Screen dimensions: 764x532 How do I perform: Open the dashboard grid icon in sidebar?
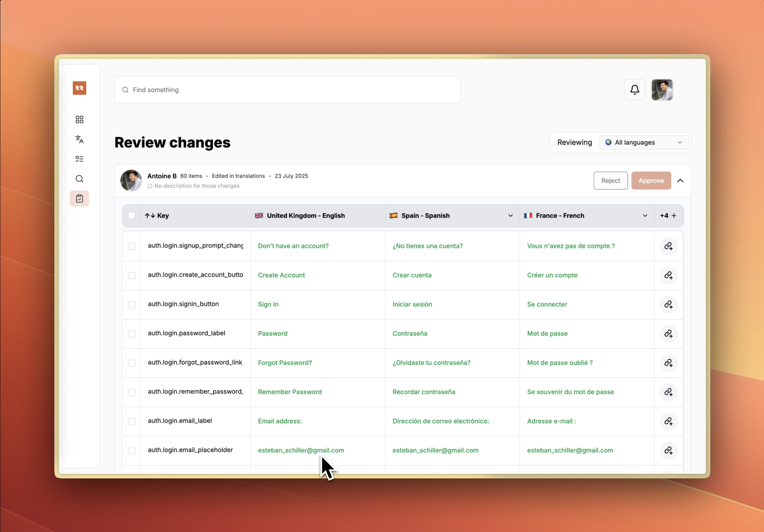[x=79, y=119]
